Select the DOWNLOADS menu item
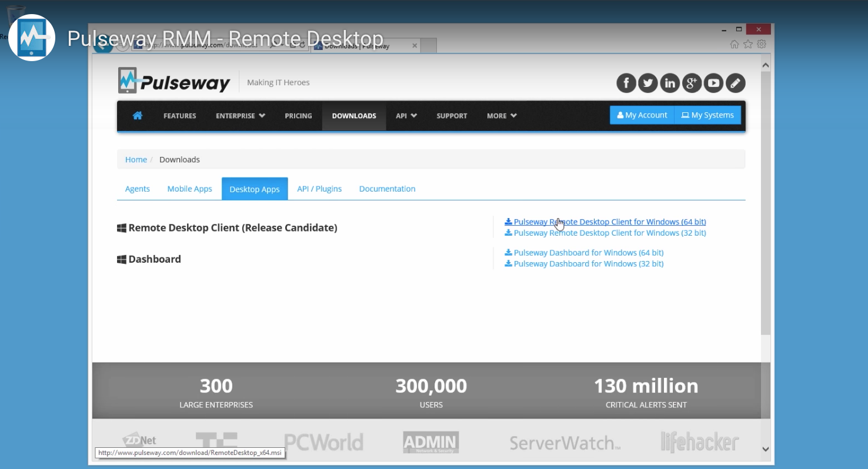The image size is (868, 469). (354, 116)
